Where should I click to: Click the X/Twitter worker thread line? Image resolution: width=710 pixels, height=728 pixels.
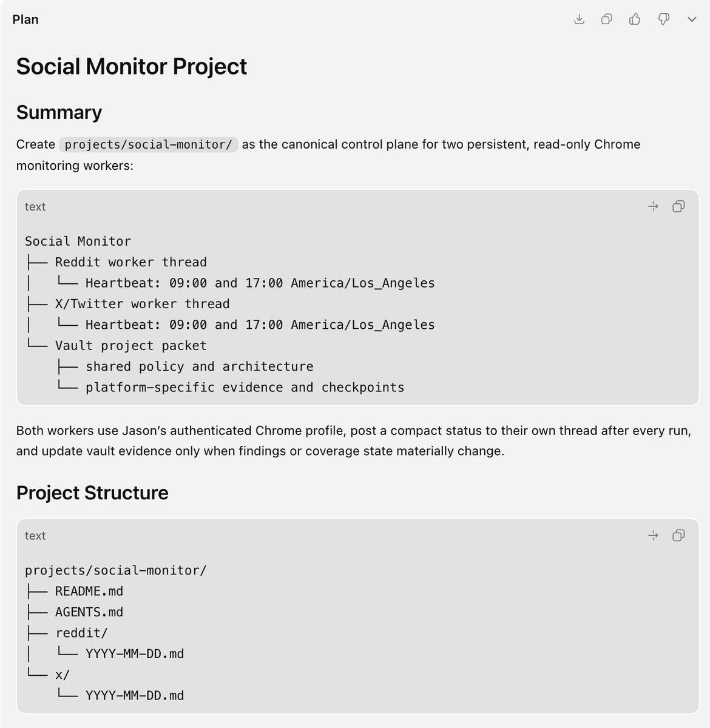(143, 304)
